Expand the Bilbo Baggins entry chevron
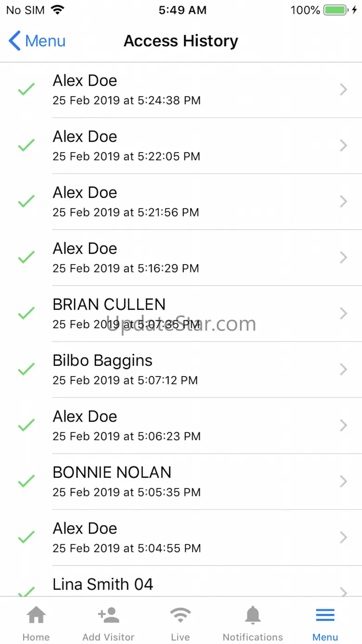The height and width of the screenshot is (644, 362). click(x=343, y=369)
